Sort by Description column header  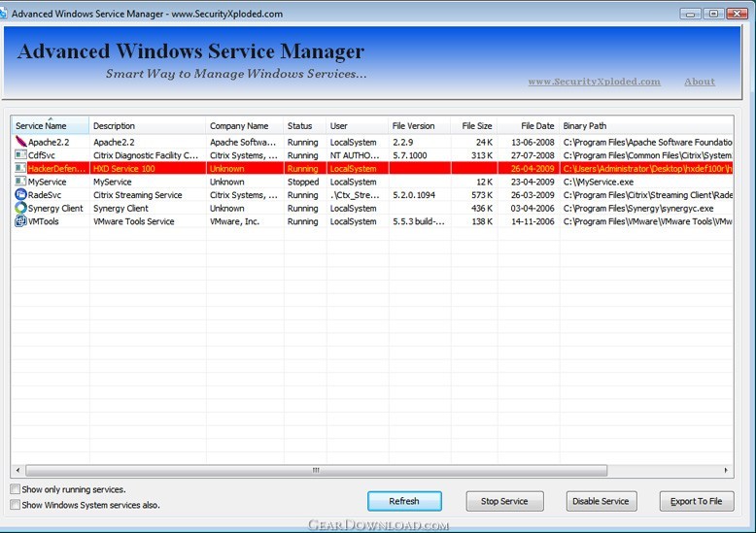[148, 126]
